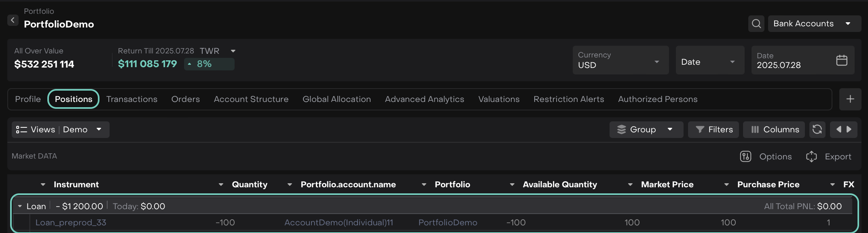Click the back arrow next to PortfolioDemo
The image size is (868, 233).
click(x=13, y=20)
